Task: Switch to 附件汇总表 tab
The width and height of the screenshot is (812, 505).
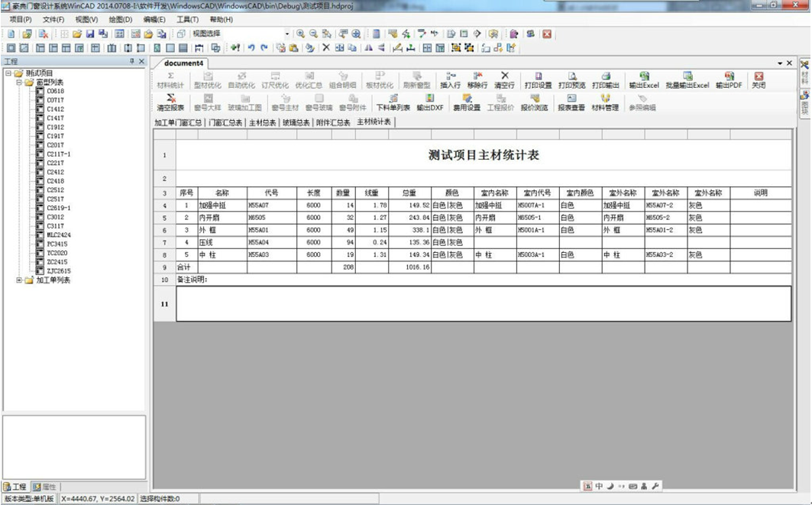Action: click(333, 123)
